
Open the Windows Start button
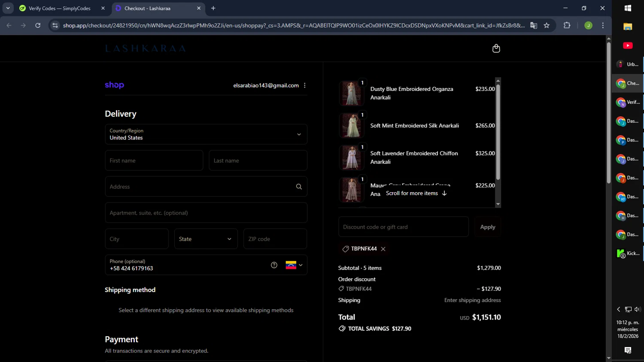pyautogui.click(x=628, y=8)
